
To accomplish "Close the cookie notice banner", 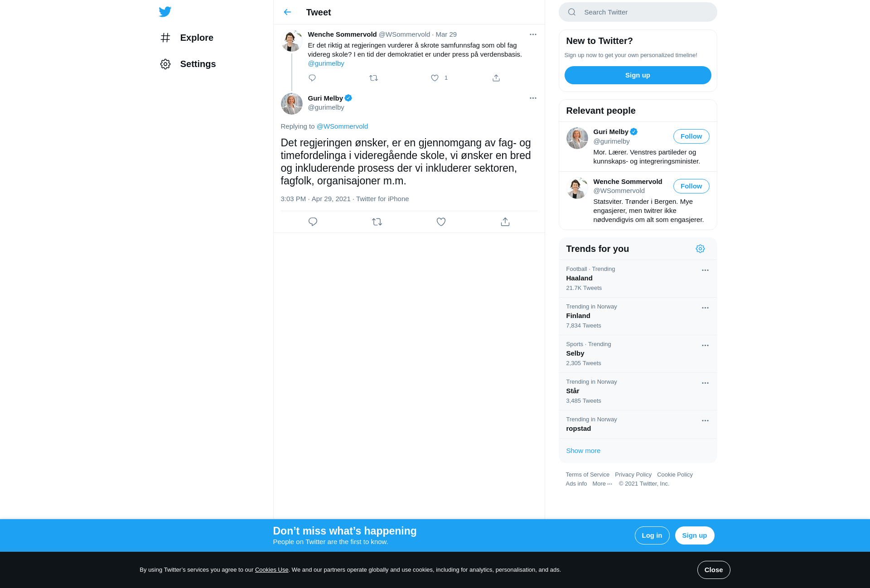I will coord(714,570).
